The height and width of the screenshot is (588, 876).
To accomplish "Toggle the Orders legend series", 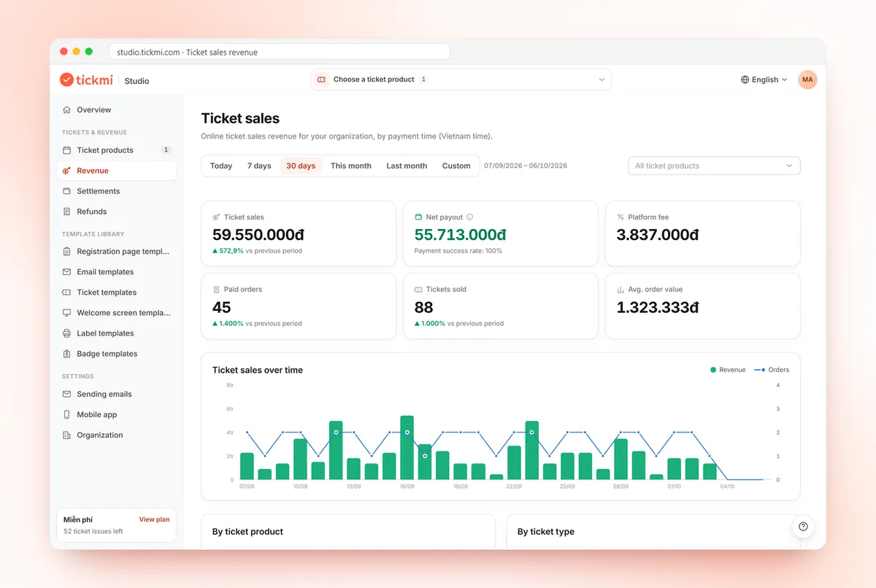I will point(772,370).
